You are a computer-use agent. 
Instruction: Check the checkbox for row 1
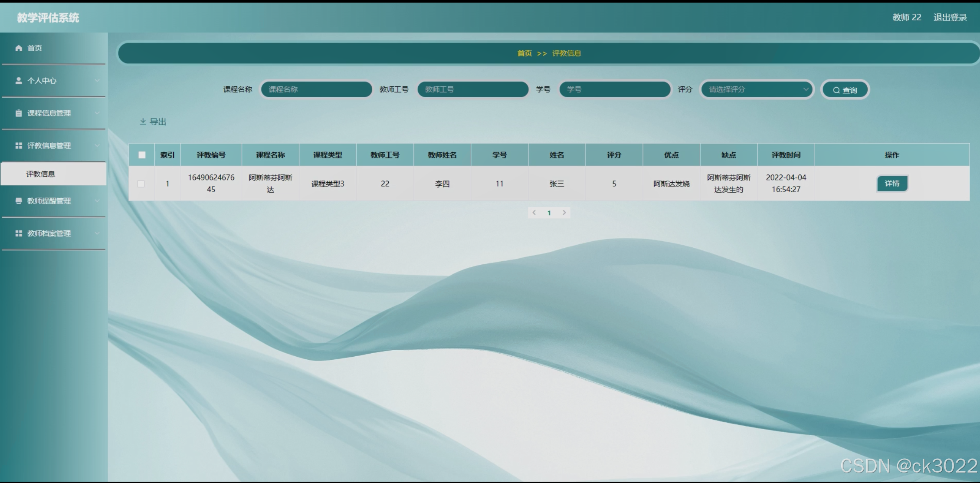click(141, 184)
